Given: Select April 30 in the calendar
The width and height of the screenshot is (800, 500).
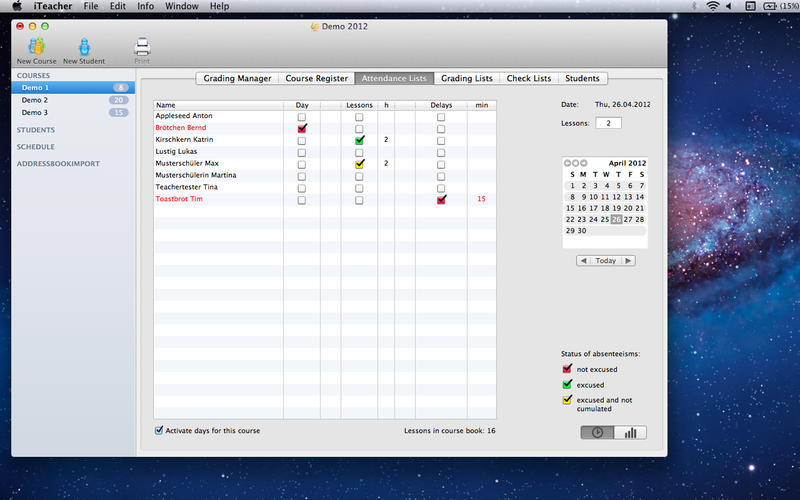Looking at the screenshot, I should point(582,231).
